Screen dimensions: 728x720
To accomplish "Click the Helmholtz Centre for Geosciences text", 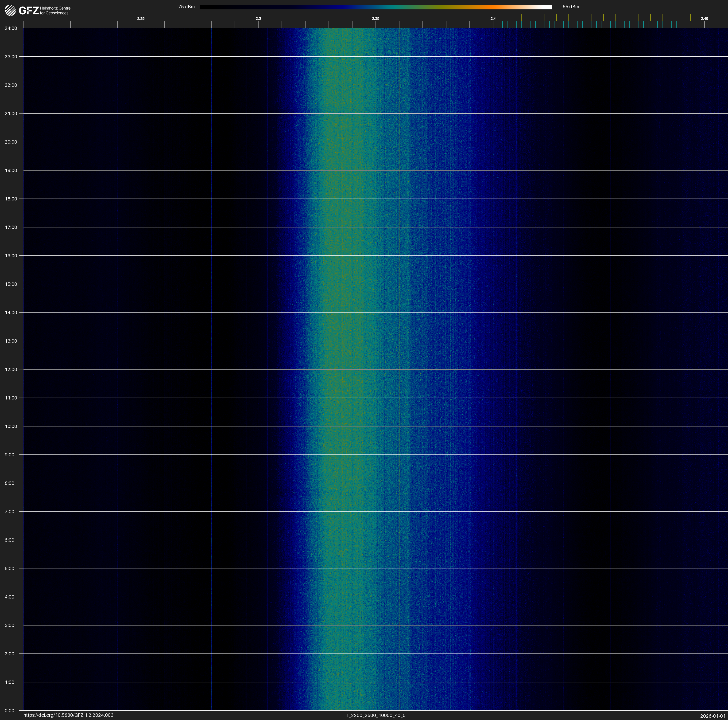I will tap(55, 11).
